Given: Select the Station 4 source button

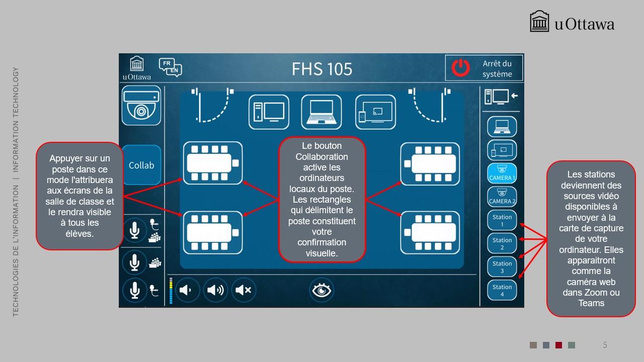Looking at the screenshot, I should (502, 290).
